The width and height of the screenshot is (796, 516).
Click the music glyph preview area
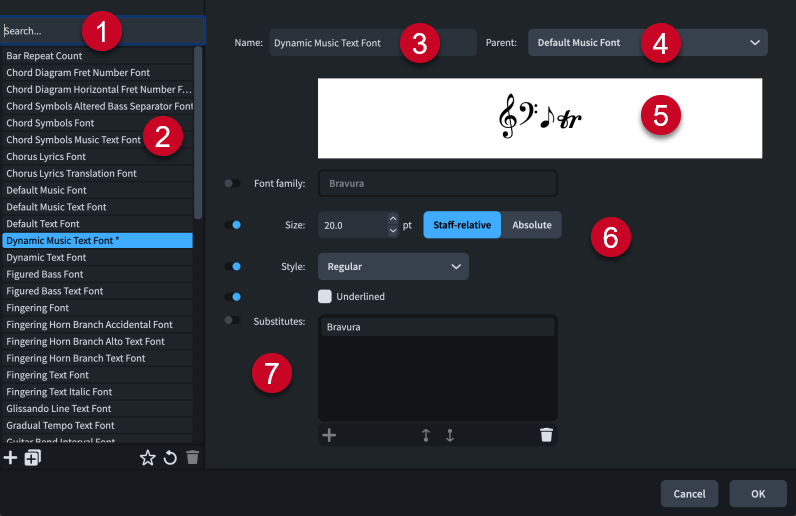click(540, 118)
